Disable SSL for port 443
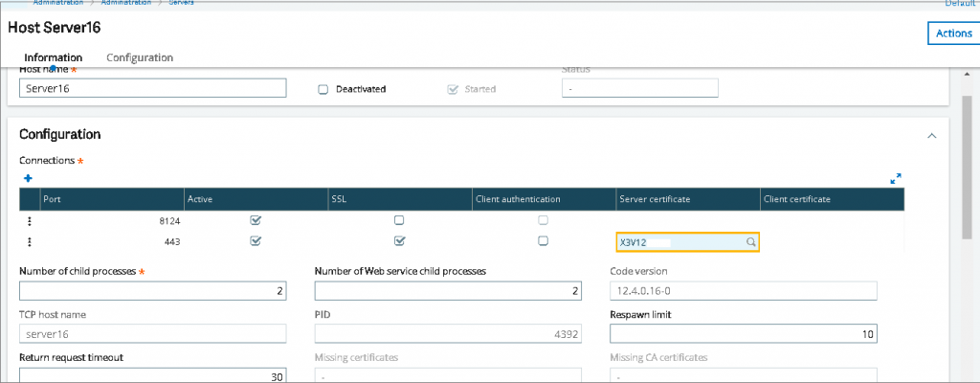The image size is (980, 383). click(x=399, y=240)
